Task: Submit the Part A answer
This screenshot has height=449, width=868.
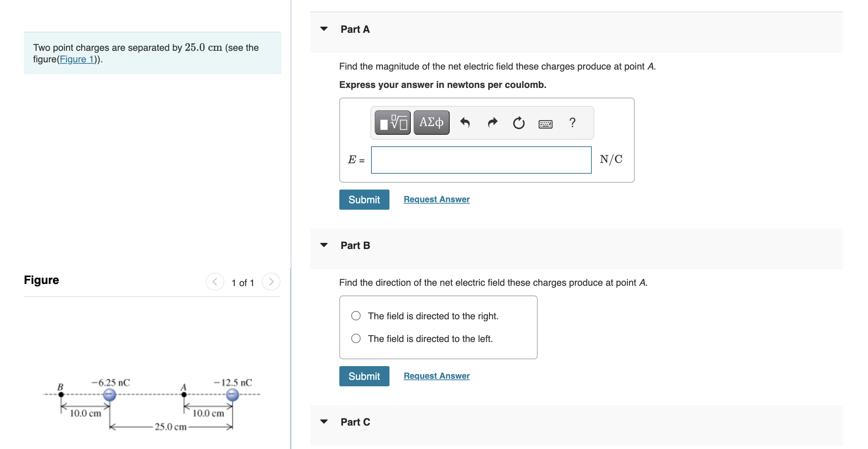Action: click(x=364, y=199)
